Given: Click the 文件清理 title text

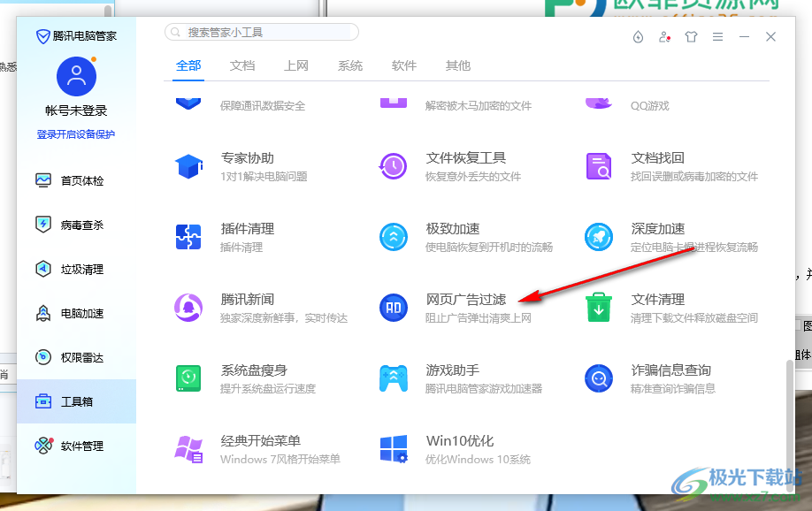Looking at the screenshot, I should click(x=658, y=299).
